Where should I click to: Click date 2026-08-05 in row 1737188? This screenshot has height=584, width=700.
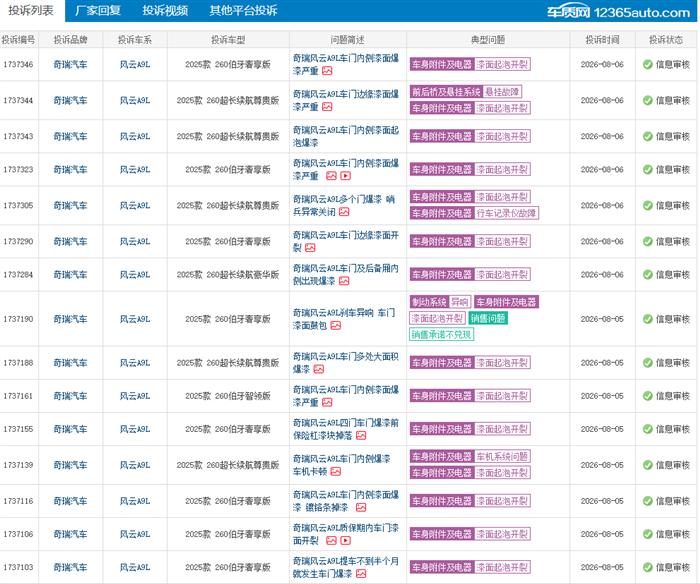click(602, 363)
